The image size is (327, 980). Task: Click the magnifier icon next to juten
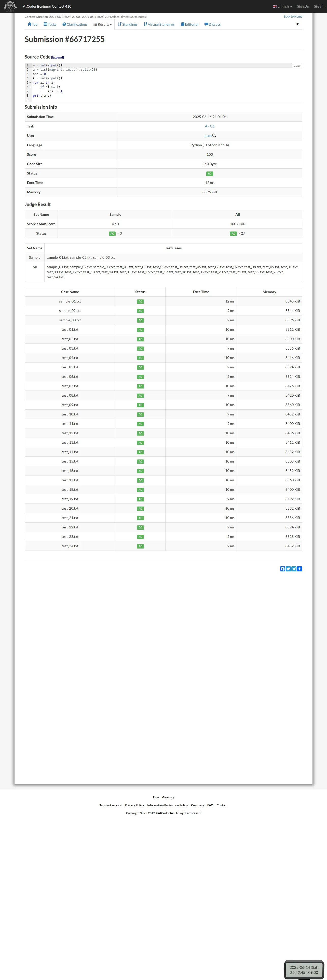(214, 135)
